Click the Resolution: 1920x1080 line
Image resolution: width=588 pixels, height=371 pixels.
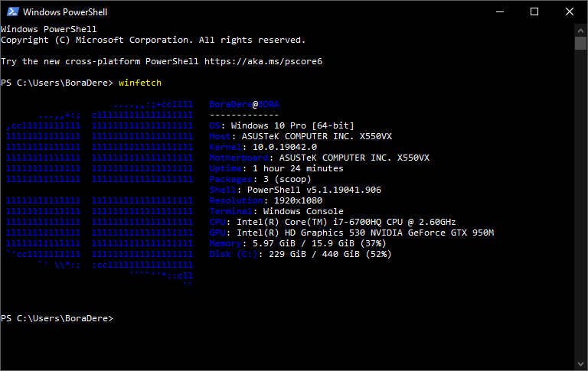266,200
